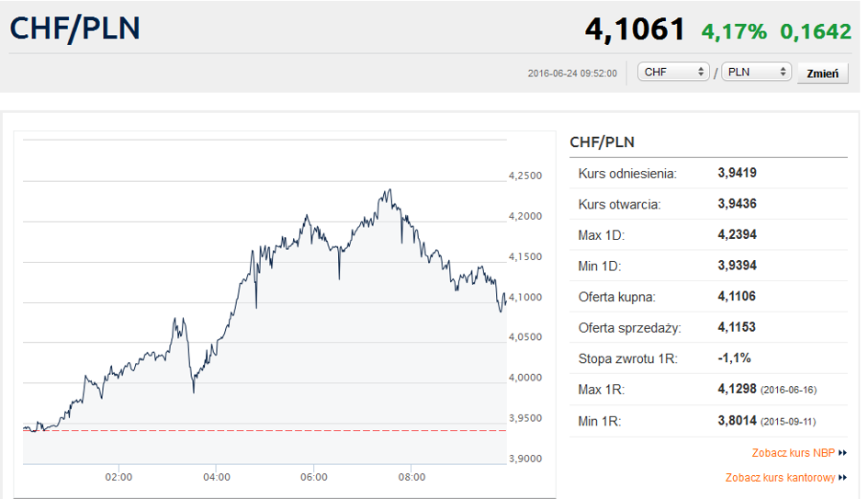Click the current rate 4,1061
This screenshot has height=499, width=868.
point(635,29)
